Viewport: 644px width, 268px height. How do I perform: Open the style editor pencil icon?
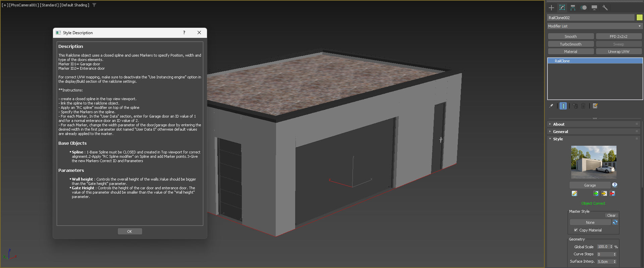tap(575, 193)
